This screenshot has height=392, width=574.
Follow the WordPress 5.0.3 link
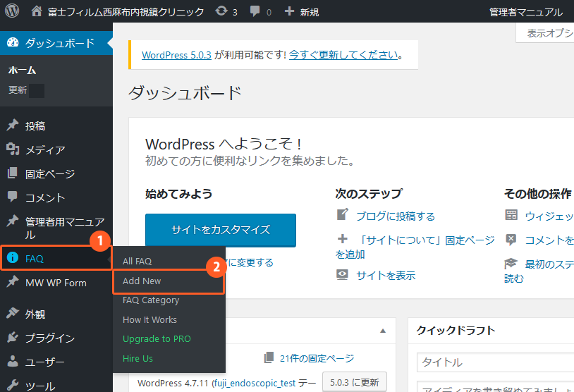tap(176, 55)
